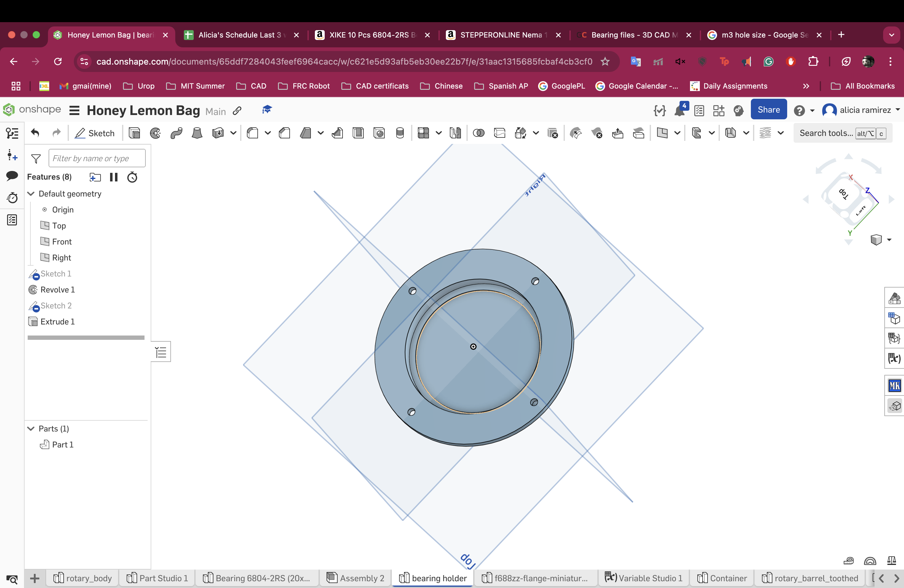Image resolution: width=904 pixels, height=588 pixels.
Task: Select Extrude 1 feature
Action: [57, 322]
